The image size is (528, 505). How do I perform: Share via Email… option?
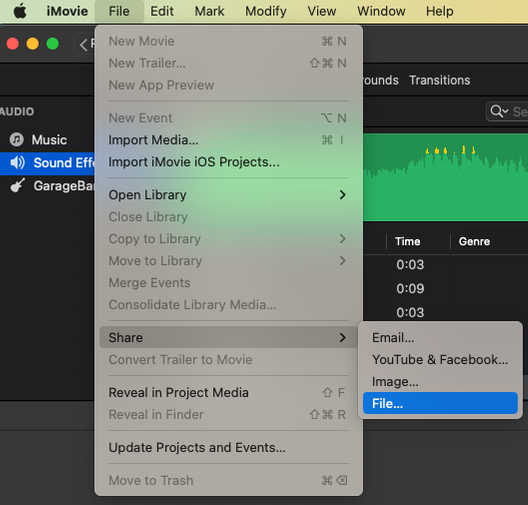(x=440, y=338)
